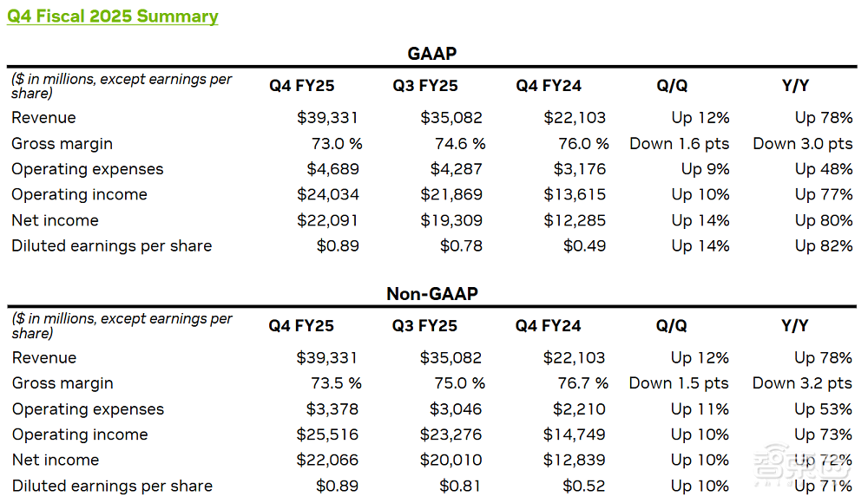This screenshot has width=868, height=503.
Task: Click the $22,091 net income value
Action: click(x=328, y=220)
